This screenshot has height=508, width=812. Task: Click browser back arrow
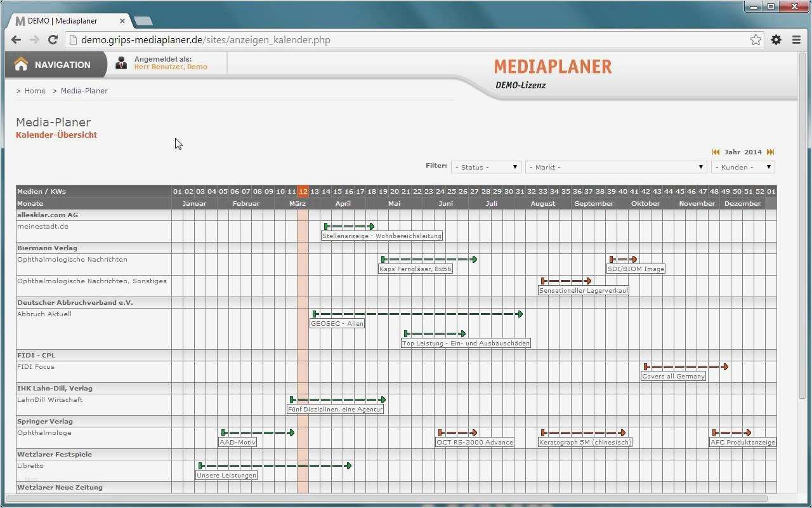coord(16,39)
